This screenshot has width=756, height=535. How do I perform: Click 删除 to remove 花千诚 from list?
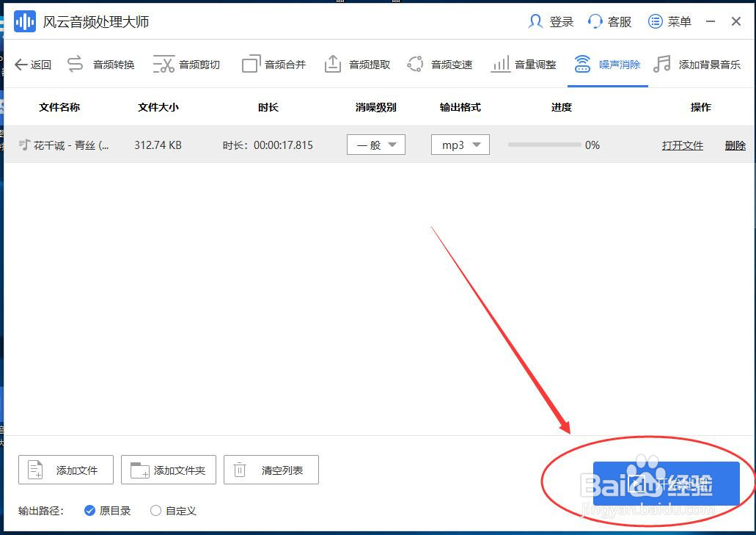(x=735, y=145)
